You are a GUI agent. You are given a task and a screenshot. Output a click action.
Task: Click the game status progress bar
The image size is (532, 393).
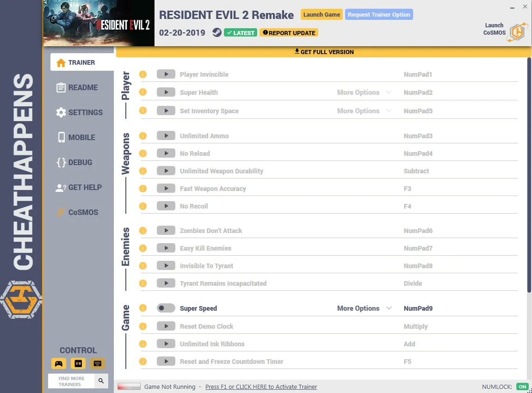tap(129, 386)
